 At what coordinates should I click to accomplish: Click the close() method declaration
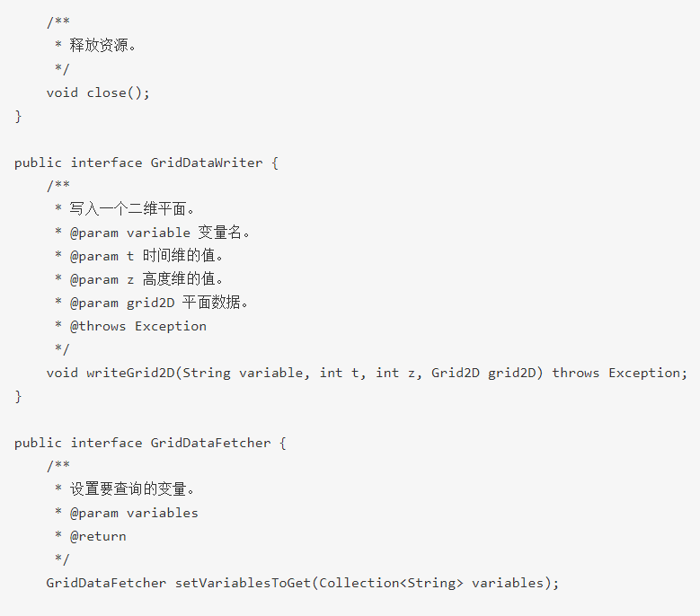pos(118,92)
